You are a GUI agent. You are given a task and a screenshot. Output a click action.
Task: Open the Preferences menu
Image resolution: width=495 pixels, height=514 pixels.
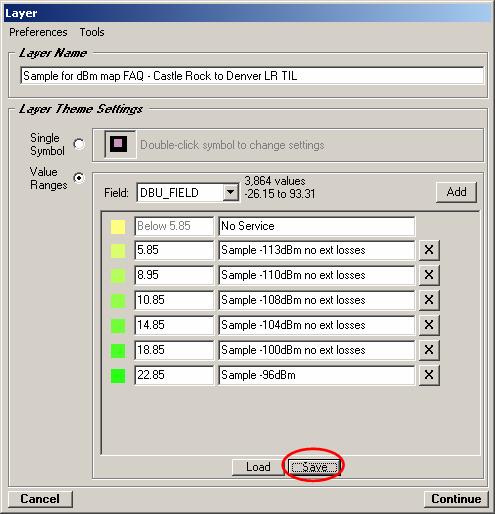point(38,32)
